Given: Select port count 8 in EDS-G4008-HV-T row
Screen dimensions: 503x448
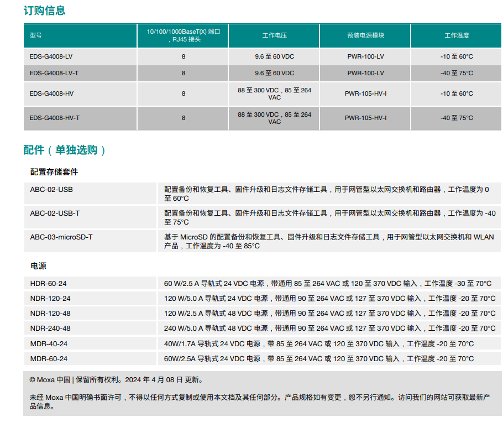Looking at the screenshot, I should click(184, 118).
